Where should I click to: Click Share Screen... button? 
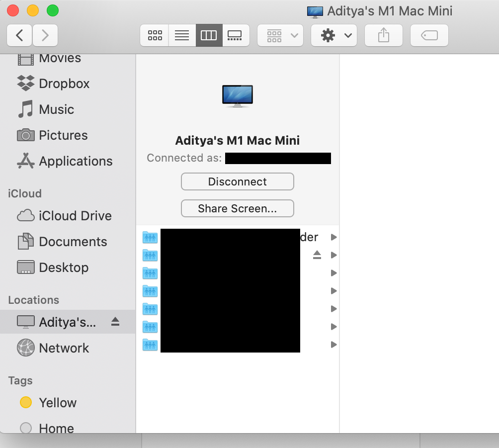[238, 208]
